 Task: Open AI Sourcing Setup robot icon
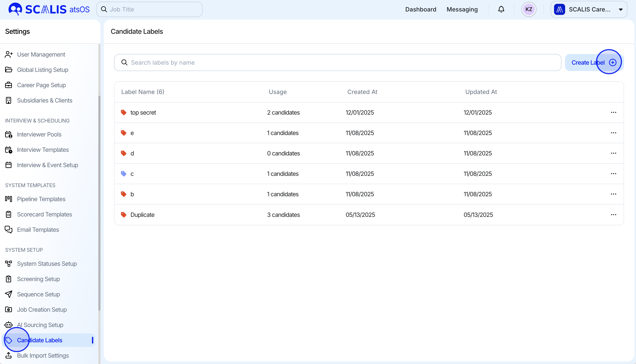coord(9,325)
